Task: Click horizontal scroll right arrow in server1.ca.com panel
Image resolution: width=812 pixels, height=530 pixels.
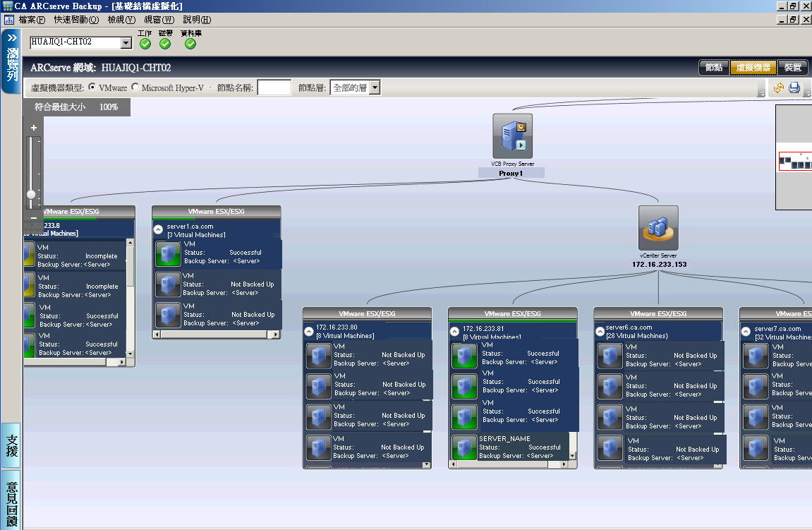Action: tap(276, 335)
